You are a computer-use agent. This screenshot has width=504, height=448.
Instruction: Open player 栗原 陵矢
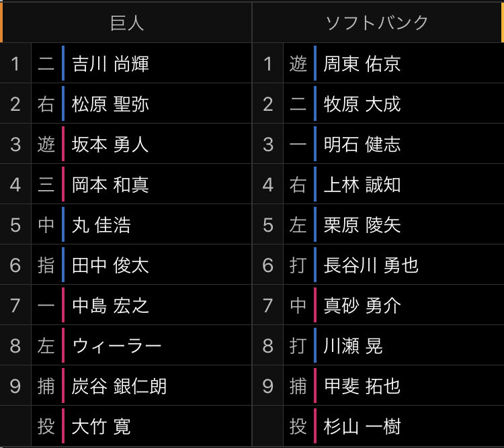362,224
